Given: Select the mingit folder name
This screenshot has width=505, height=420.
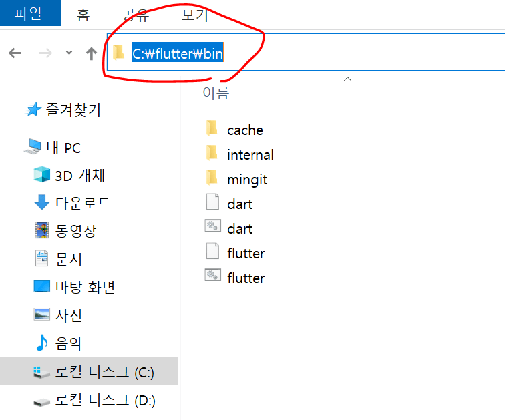Looking at the screenshot, I should point(247,180).
